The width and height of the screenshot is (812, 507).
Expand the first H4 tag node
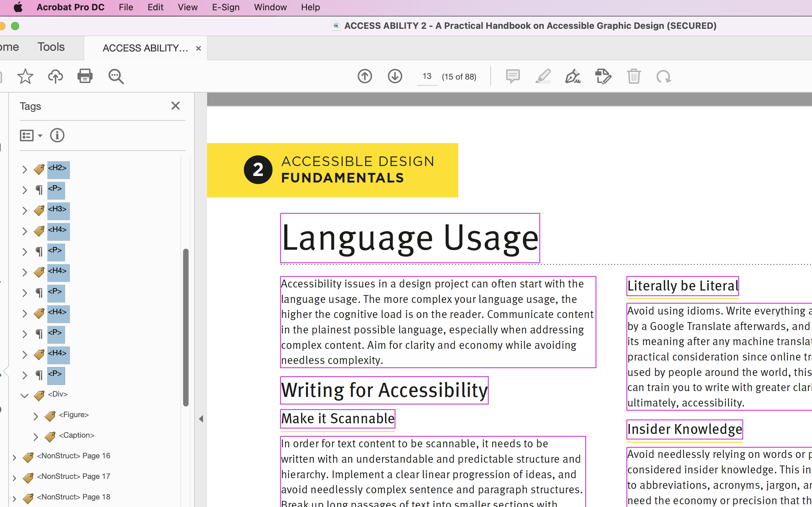(24, 231)
